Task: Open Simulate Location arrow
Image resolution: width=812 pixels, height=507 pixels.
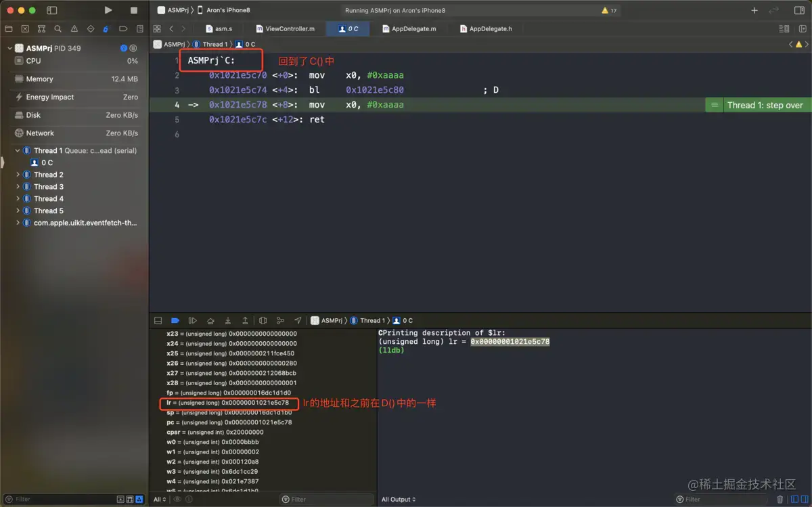Action: (x=298, y=320)
